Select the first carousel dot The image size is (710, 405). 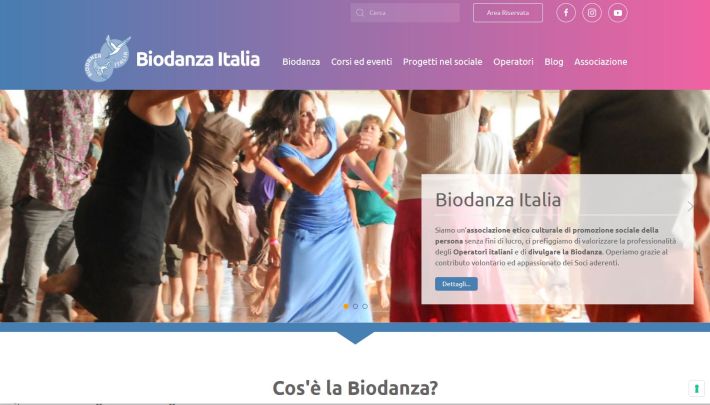pos(346,306)
